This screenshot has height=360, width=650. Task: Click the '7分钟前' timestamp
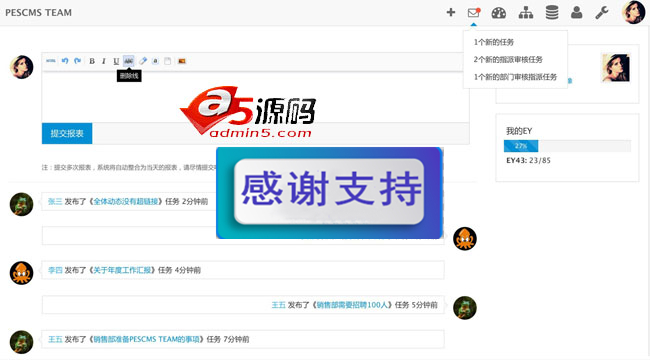(236, 339)
